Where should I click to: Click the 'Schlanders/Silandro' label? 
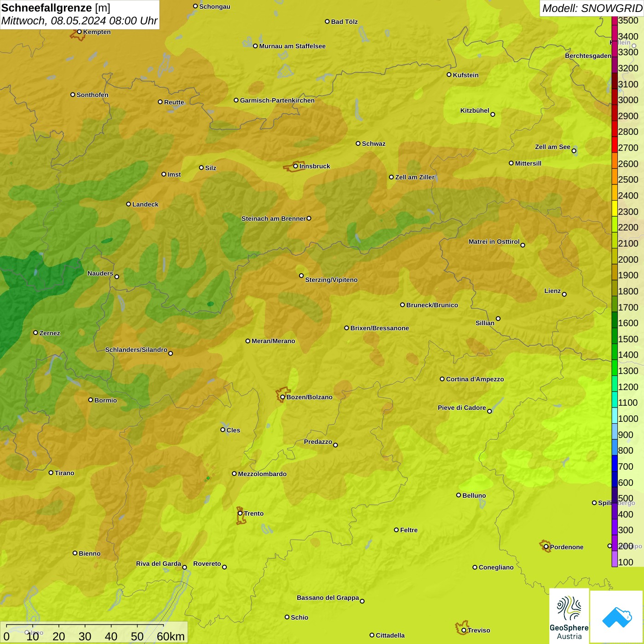[x=136, y=350]
